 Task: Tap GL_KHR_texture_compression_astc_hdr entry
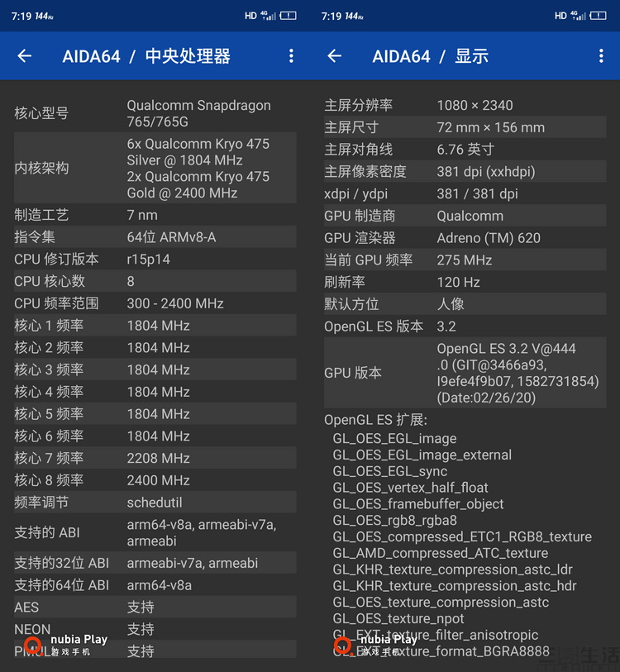tap(455, 585)
